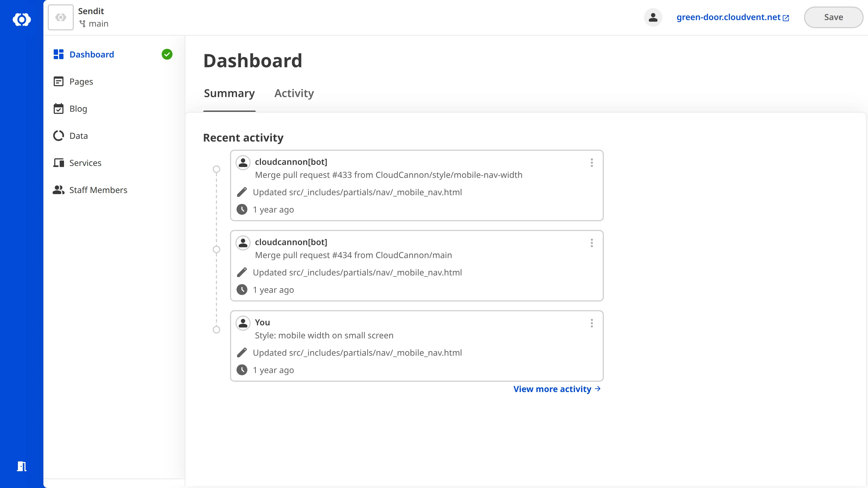Click timeline marker beside the You card
Screen dimensions: 868x488
coord(216,330)
